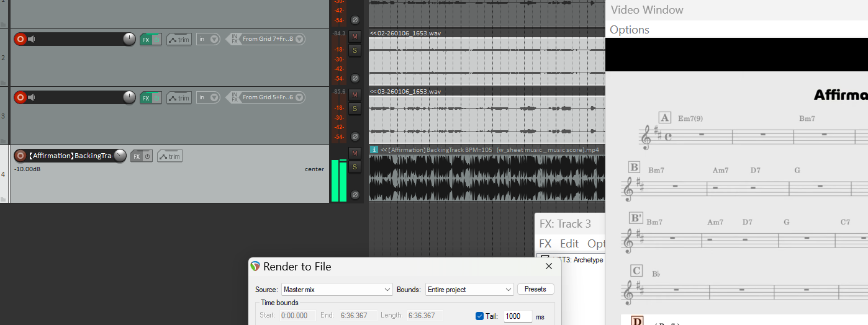868x325 pixels.
Task: Click the -10.00dB volume readout
Action: (28, 169)
